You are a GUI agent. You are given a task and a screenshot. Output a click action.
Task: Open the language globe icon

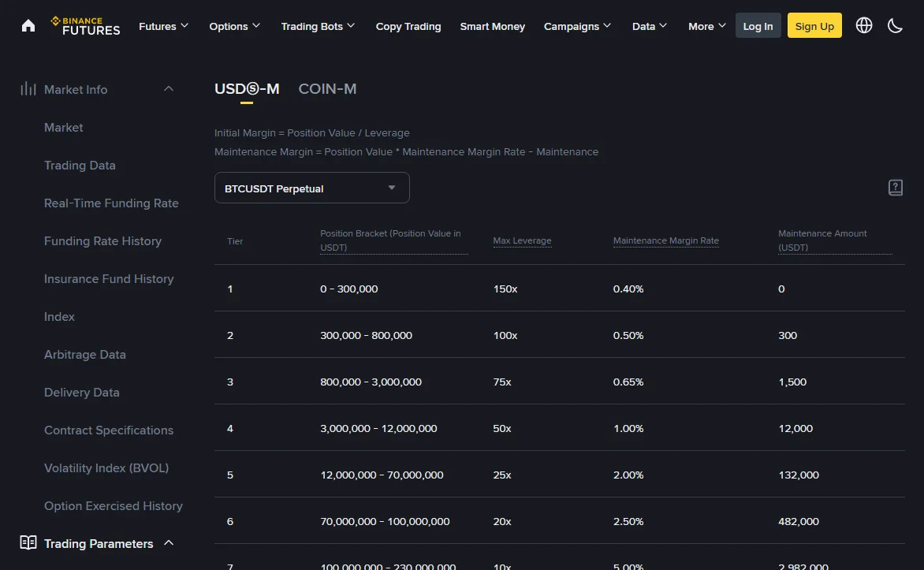[864, 25]
